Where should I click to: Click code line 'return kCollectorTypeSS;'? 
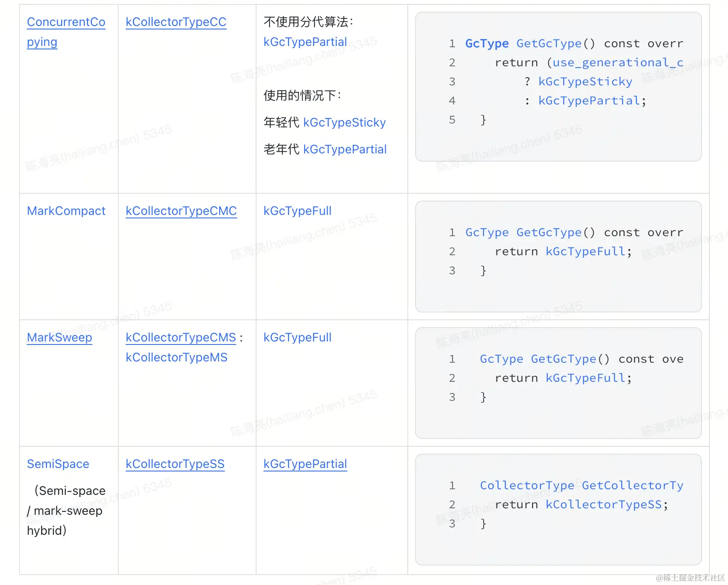[582, 504]
